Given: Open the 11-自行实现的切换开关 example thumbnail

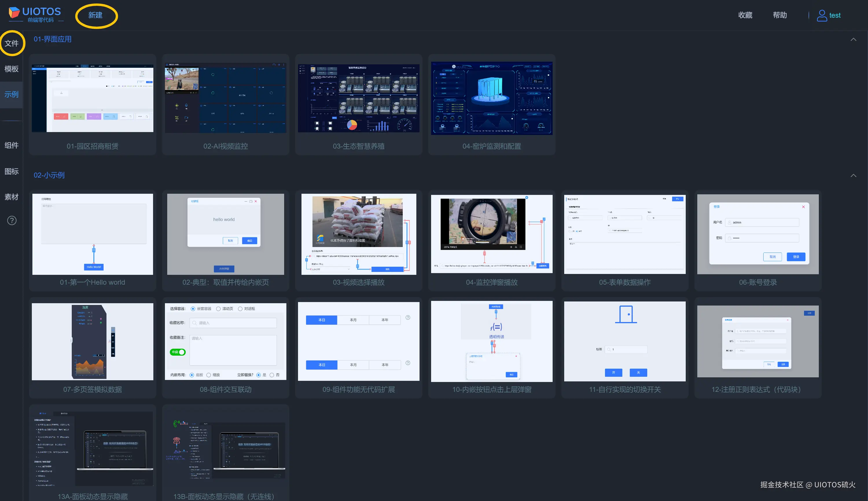Looking at the screenshot, I should tap(625, 341).
